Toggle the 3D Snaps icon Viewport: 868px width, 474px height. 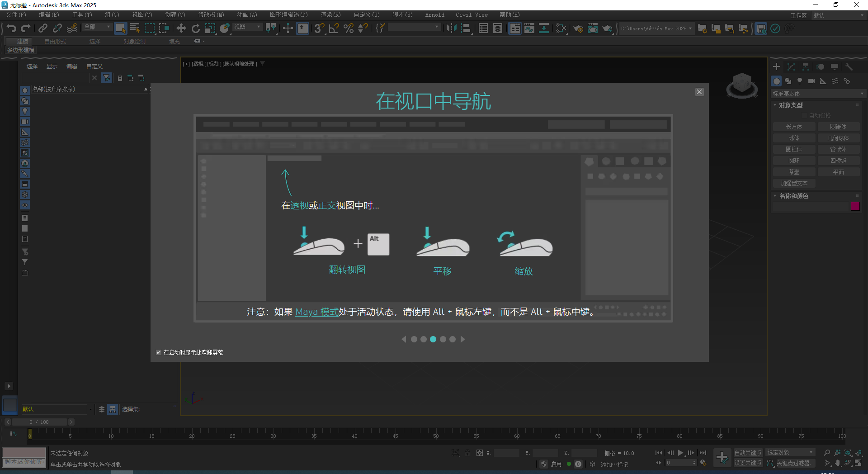click(319, 28)
